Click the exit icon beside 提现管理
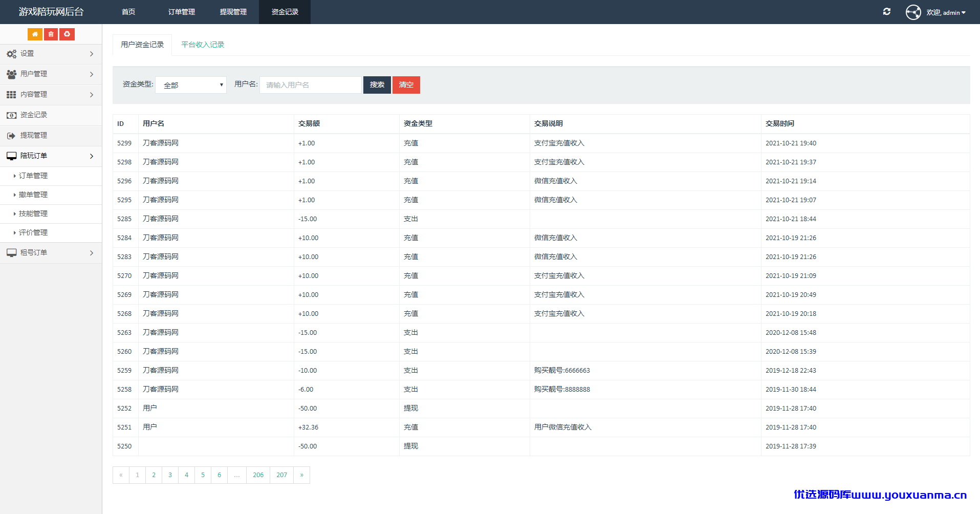The image size is (980, 514). [x=11, y=136]
